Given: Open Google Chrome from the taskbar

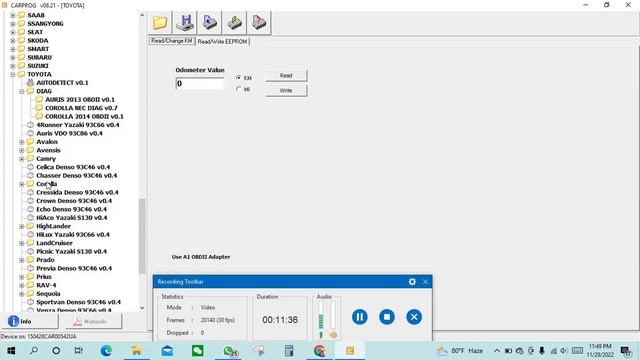Looking at the screenshot, I should pyautogui.click(x=320, y=351).
